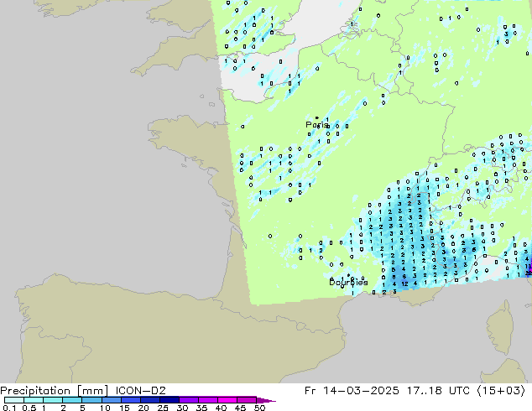Click the legend value '25'

click(163, 408)
